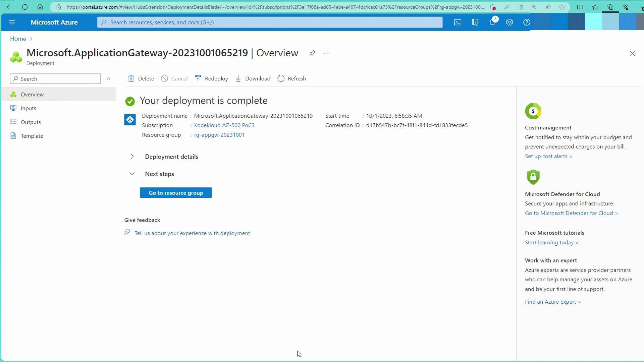
Task: Open the notifications bell
Action: 492,22
